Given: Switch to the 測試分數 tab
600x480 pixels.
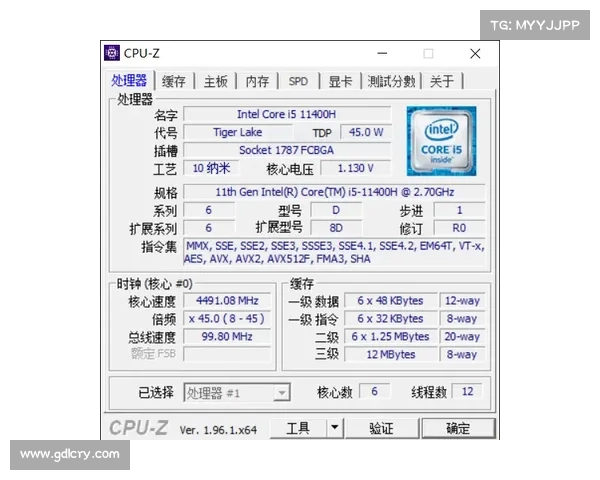Looking at the screenshot, I should pyautogui.click(x=391, y=81).
